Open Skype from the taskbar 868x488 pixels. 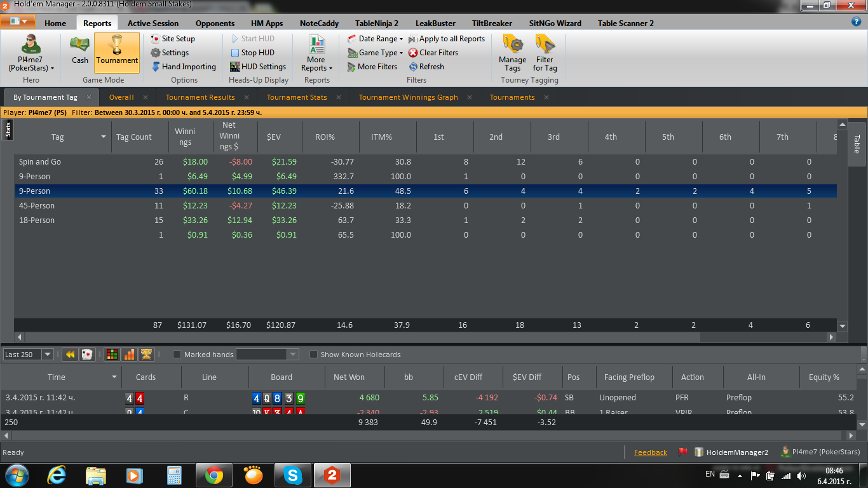click(293, 475)
